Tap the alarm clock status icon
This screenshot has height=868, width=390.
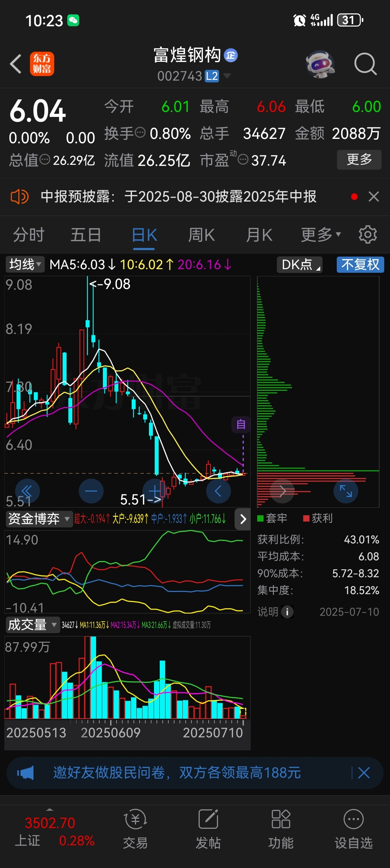[x=300, y=20]
